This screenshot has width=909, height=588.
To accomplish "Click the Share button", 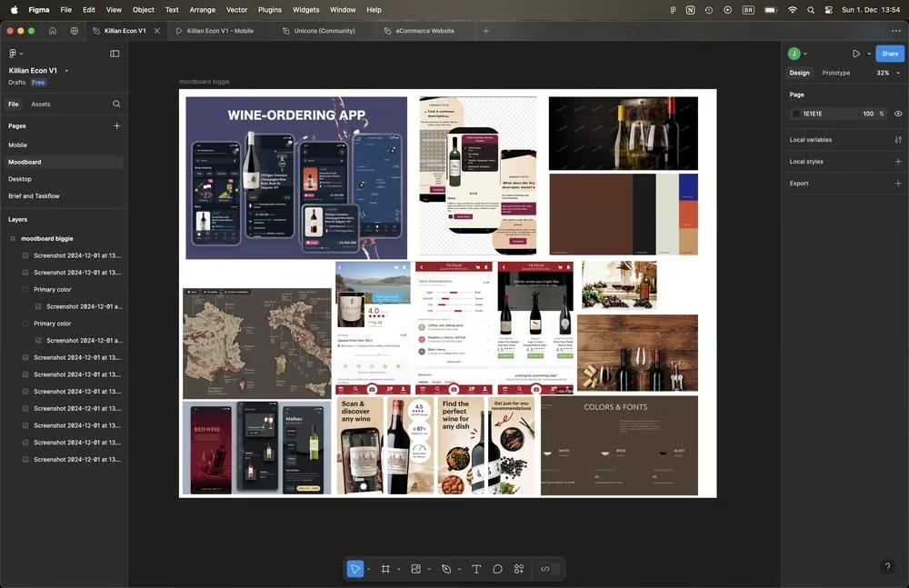I will click(x=890, y=54).
